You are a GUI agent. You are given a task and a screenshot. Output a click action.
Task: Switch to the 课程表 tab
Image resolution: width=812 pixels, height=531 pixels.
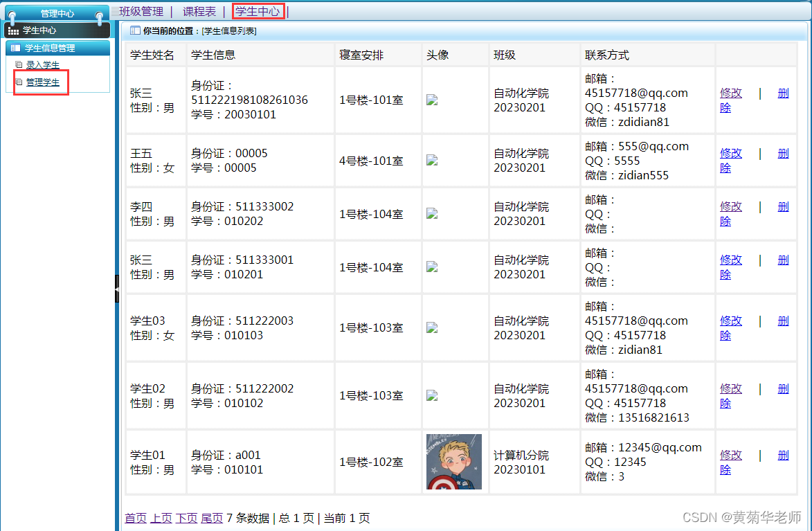[199, 11]
